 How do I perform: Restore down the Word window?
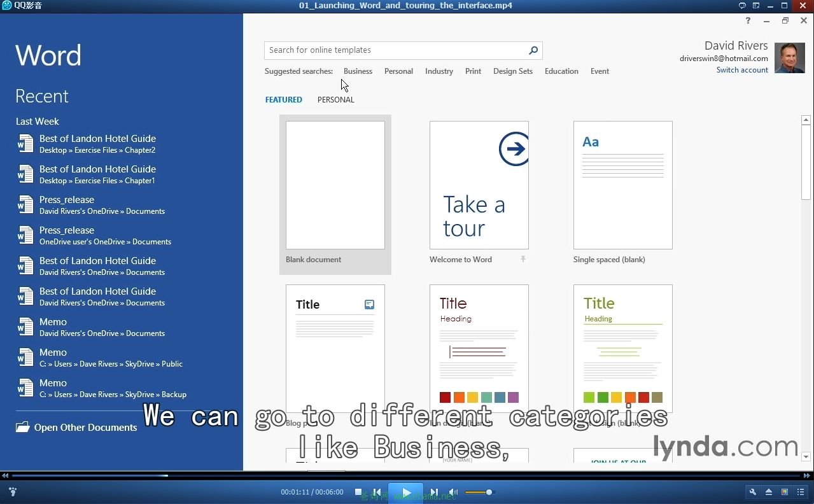(x=785, y=20)
